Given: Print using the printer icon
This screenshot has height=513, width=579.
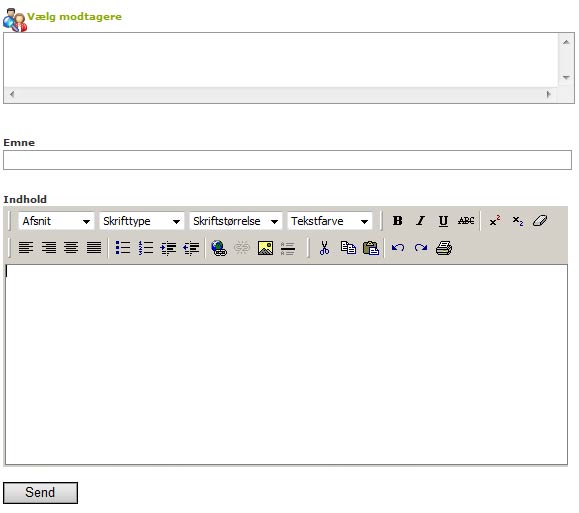Looking at the screenshot, I should (444, 248).
